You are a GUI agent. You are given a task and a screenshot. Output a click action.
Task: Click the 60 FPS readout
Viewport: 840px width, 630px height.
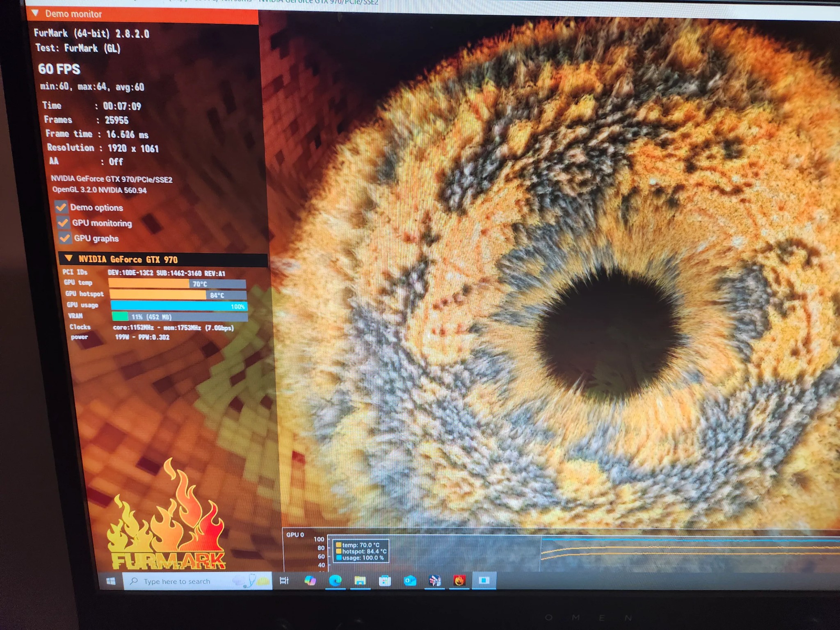pos(59,70)
